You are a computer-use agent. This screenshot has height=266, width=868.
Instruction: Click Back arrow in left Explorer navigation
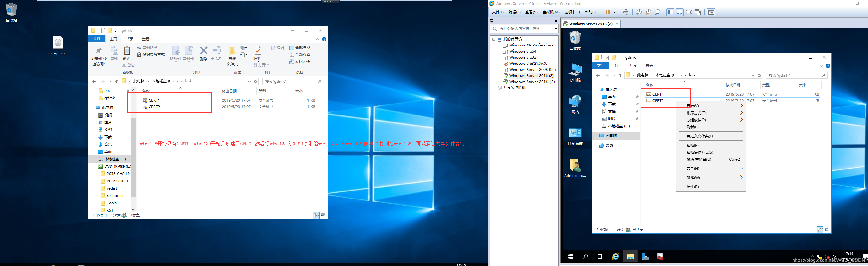(94, 81)
